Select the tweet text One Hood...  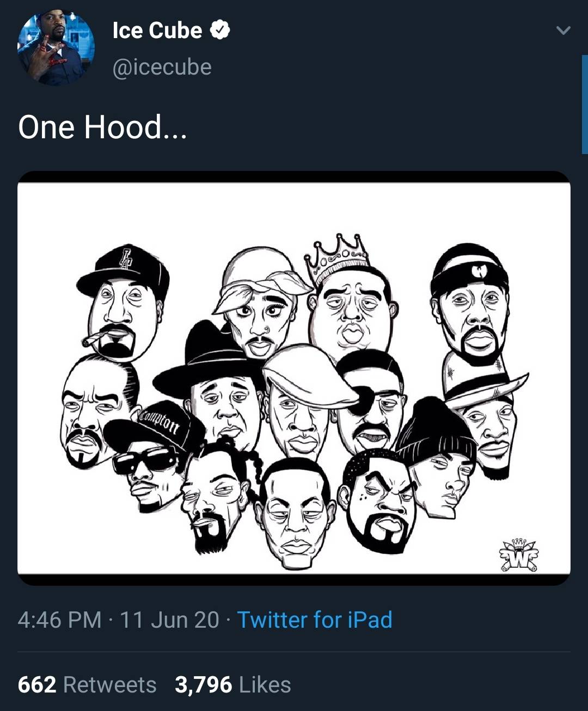(x=102, y=127)
